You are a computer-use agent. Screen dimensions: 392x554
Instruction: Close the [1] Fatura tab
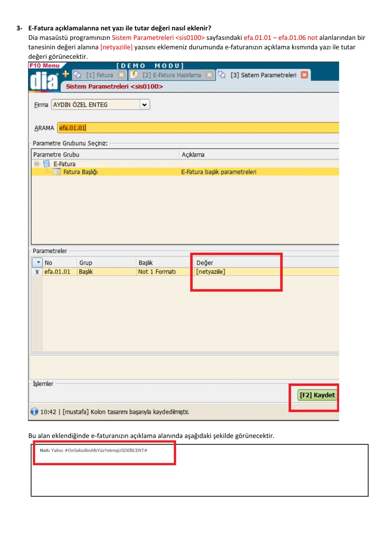pyautogui.click(x=122, y=75)
